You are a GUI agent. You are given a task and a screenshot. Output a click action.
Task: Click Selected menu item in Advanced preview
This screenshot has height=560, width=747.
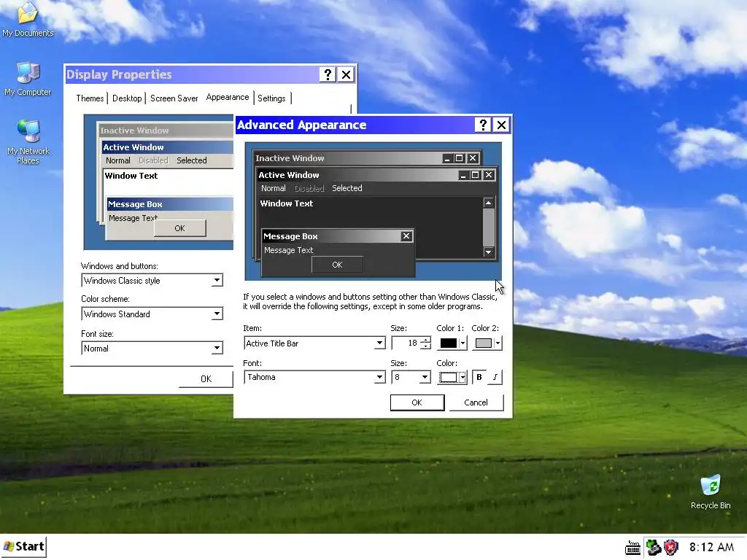click(347, 189)
